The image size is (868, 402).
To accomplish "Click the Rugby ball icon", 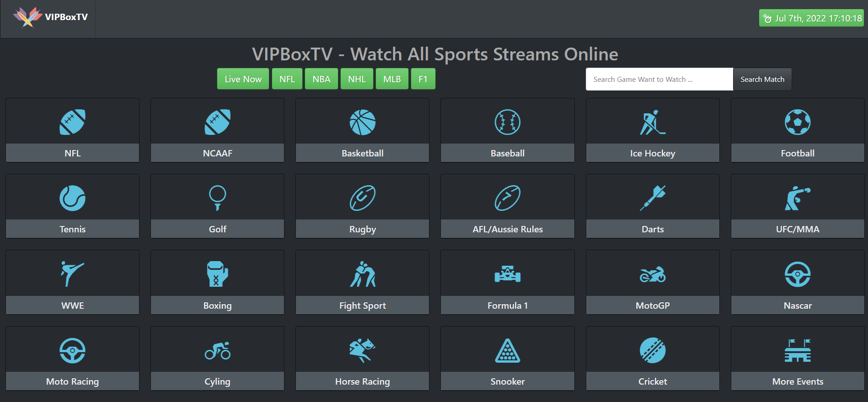I will click(362, 198).
